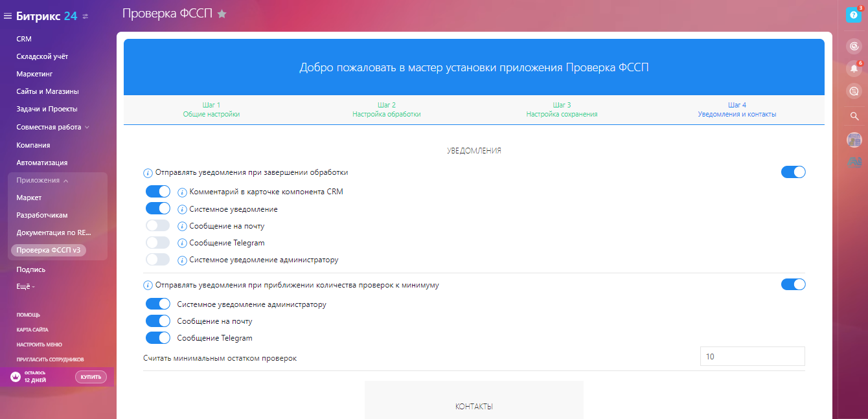868x419 pixels.
Task: Click the swap arrows icon beside Битрикс 24 logo
Action: tap(86, 16)
